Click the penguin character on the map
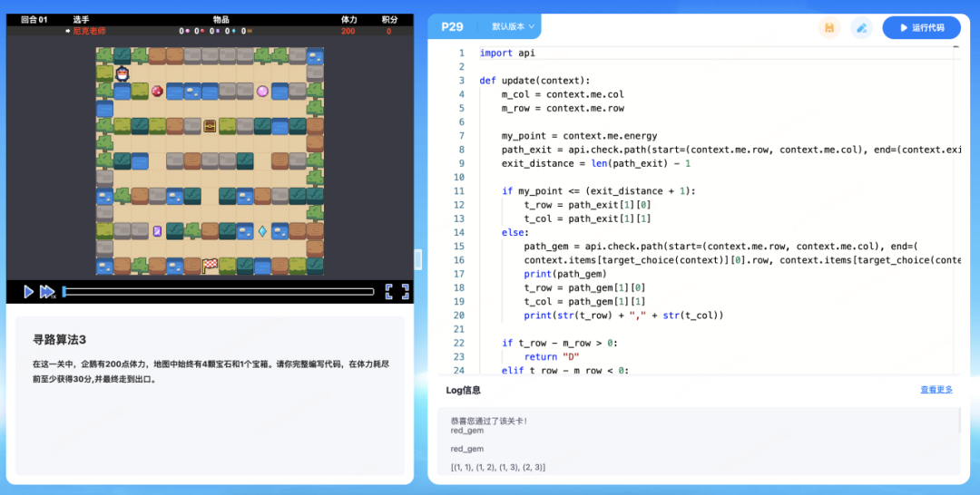Image resolution: width=980 pixels, height=495 pixels. tap(122, 73)
